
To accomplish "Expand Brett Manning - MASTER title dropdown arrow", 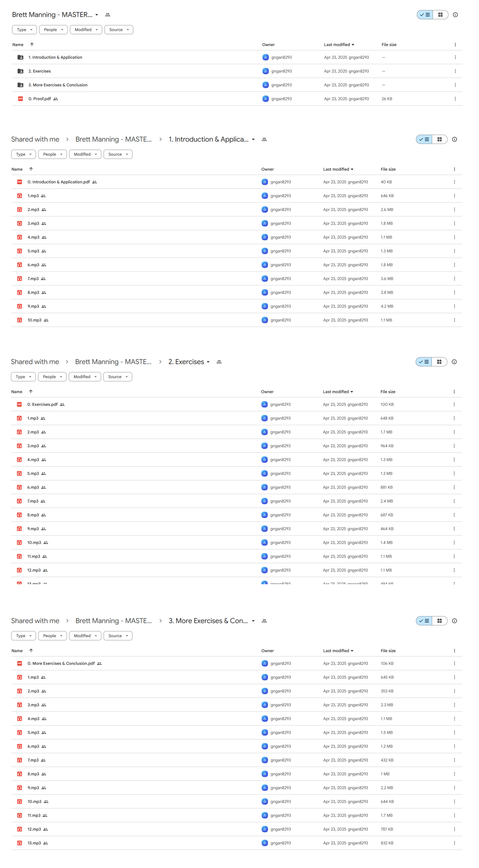I will coord(97,15).
